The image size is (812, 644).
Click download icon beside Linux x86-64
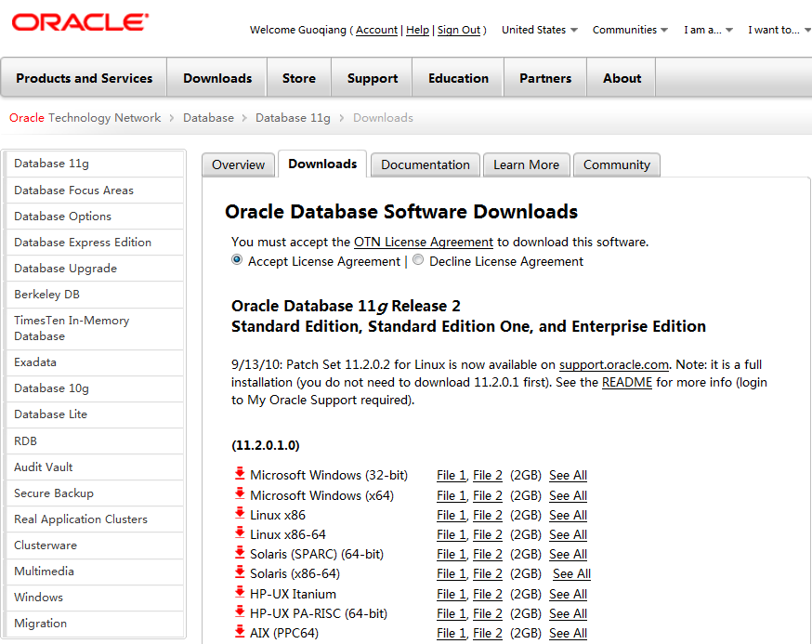(x=240, y=534)
